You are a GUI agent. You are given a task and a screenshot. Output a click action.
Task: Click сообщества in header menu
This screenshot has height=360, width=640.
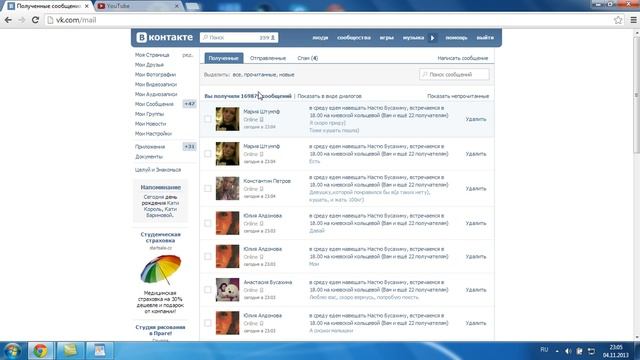[354, 38]
